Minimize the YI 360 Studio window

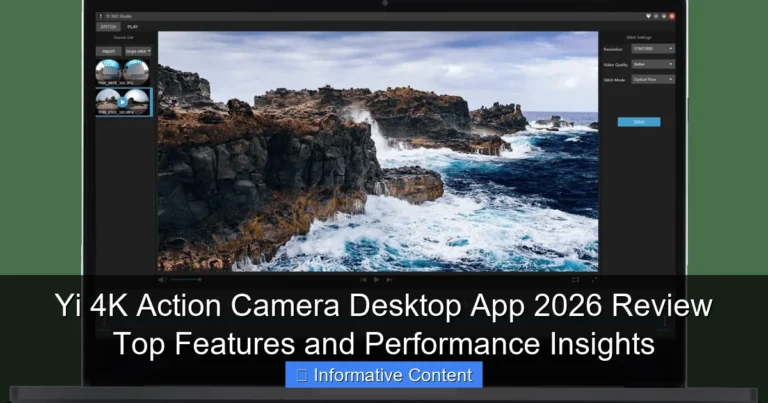pos(656,16)
